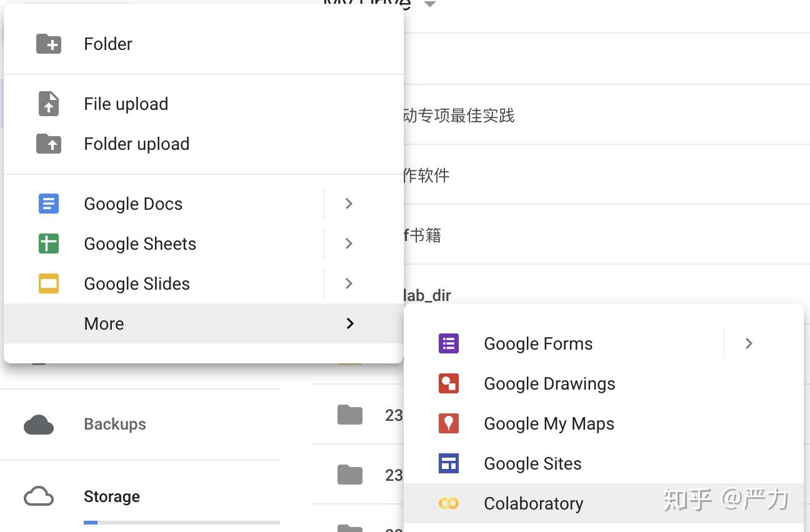Open the More submenu entry
The height and width of the screenshot is (532, 810).
pos(104,323)
